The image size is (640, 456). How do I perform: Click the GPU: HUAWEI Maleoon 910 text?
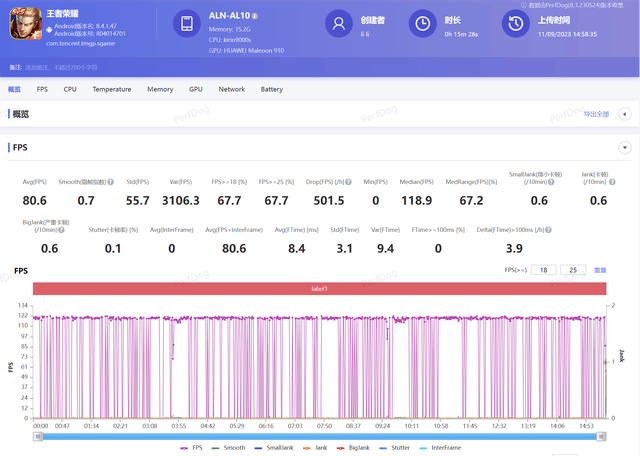click(247, 51)
